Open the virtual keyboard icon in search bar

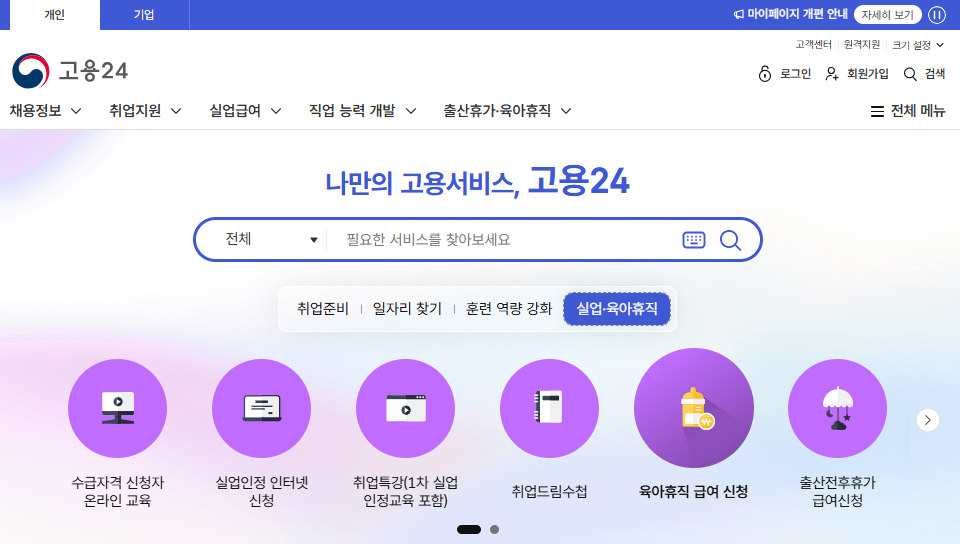(694, 240)
